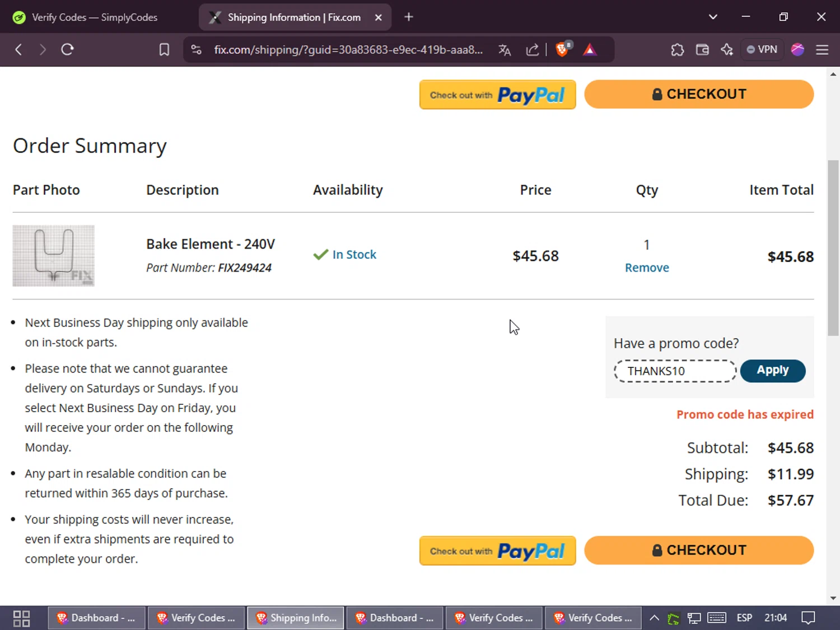Click the Subtotal $45.68 amount
The height and width of the screenshot is (630, 840).
pyautogui.click(x=791, y=448)
